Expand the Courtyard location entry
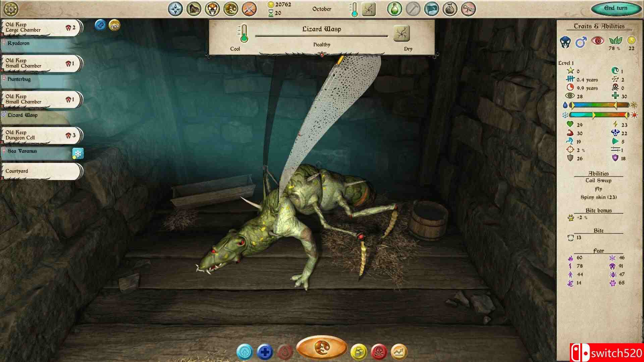This screenshot has height=362, width=644. pos(37,171)
